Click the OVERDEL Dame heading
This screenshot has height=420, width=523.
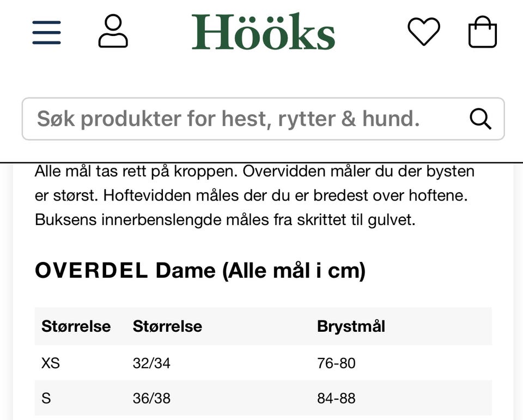coord(200,271)
